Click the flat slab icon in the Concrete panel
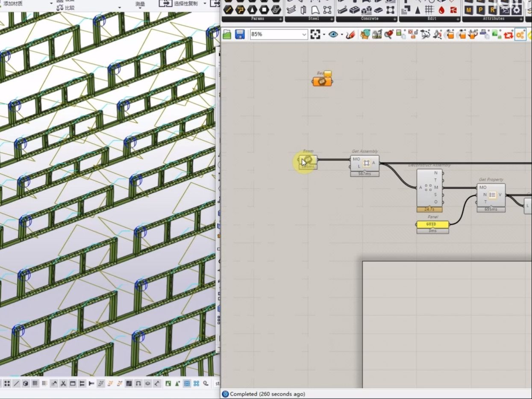Screen dimensions: 532x399 (379, 10)
